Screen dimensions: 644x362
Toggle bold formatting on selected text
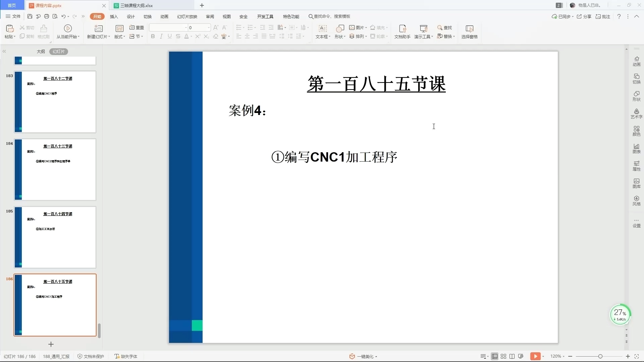click(x=153, y=36)
